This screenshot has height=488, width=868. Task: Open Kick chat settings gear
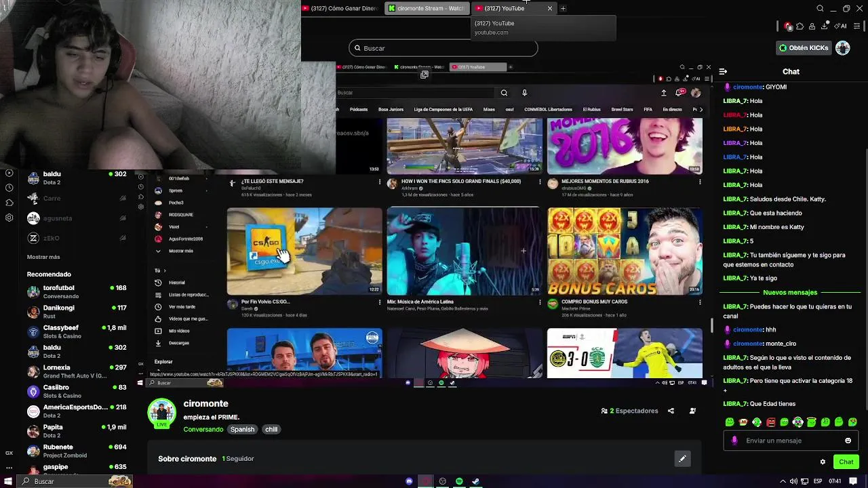click(823, 462)
